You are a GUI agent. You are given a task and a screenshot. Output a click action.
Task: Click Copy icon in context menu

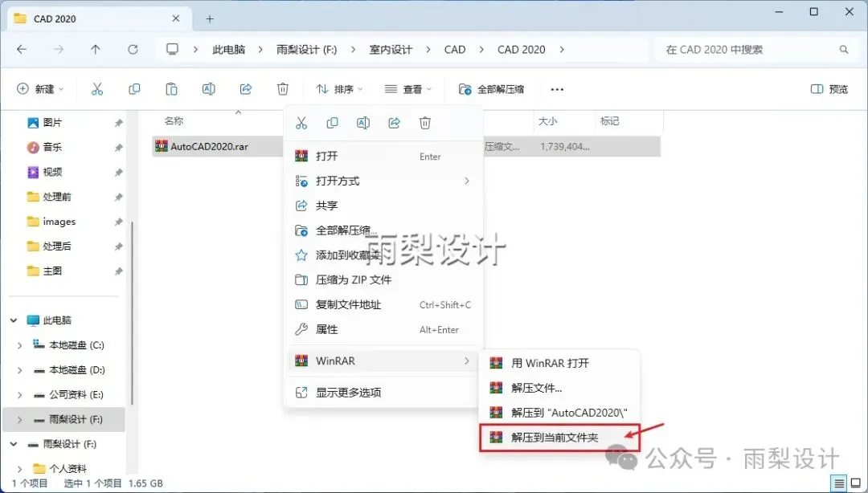(332, 123)
